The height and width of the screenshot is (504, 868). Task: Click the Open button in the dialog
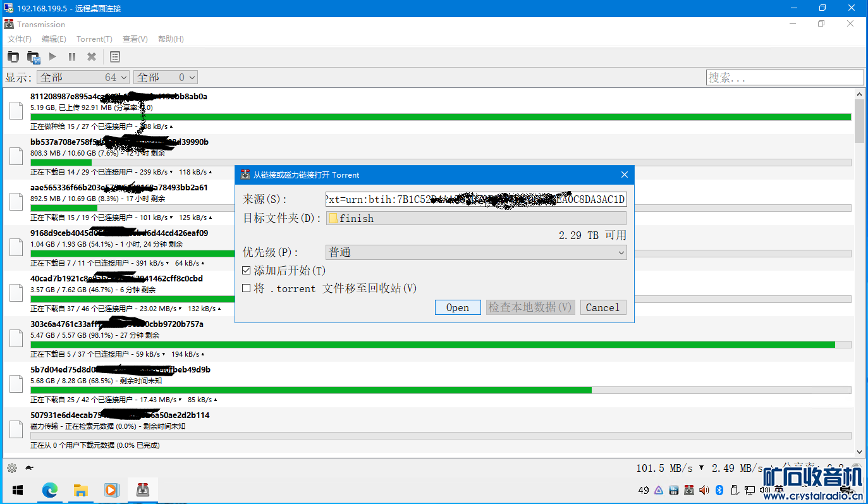click(458, 307)
